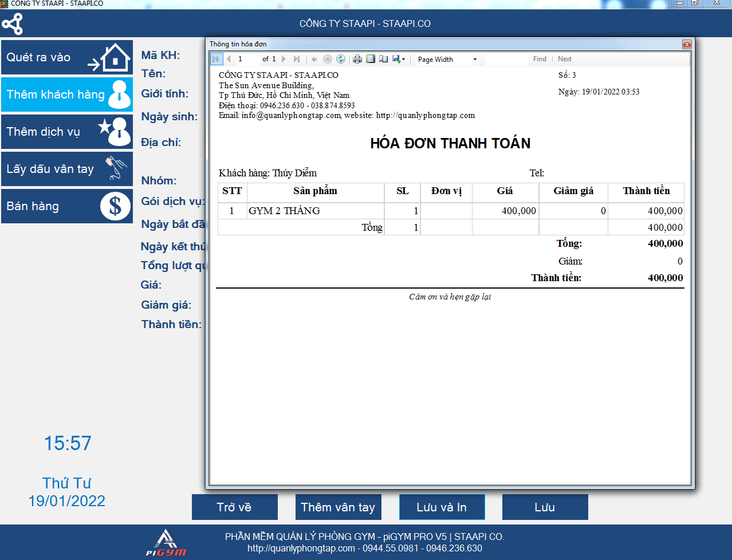This screenshot has width=732, height=560.
Task: Open Page Setup icon in toolbar
Action: tap(383, 59)
